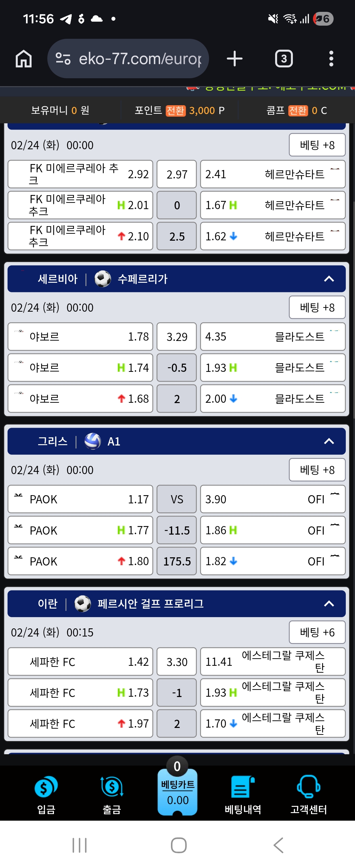Screen dimensions: 355x868
Task: Open new tab with plus icon
Action: click(x=235, y=59)
